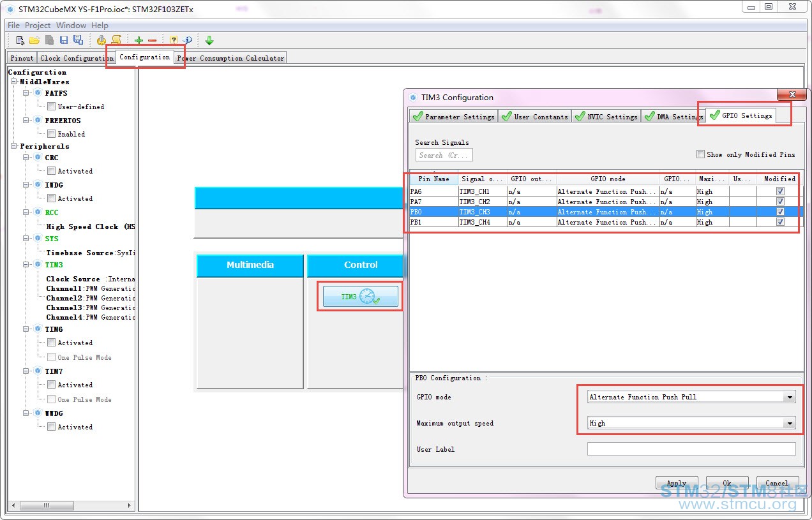812x520 pixels.
Task: Click the yellow Help question icon
Action: [x=174, y=40]
